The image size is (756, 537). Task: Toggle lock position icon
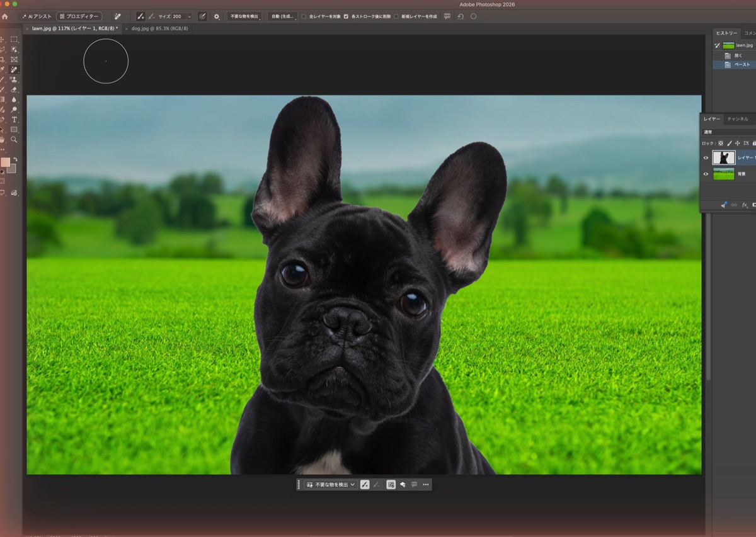click(x=738, y=143)
